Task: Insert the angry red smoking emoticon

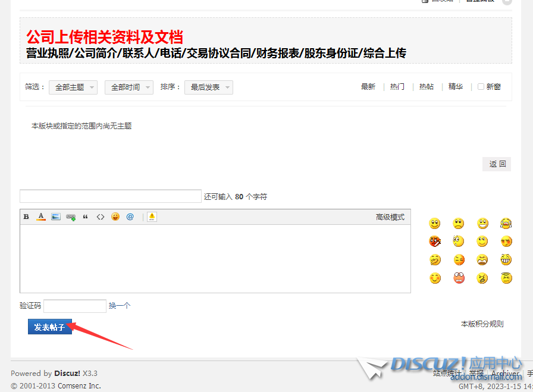Action: click(x=435, y=242)
